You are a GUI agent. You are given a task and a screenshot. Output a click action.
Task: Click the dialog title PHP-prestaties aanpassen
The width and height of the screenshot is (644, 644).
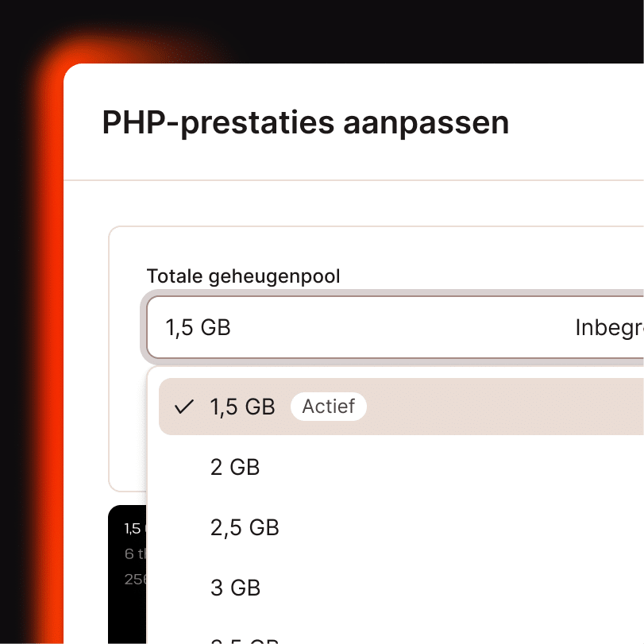305,122
